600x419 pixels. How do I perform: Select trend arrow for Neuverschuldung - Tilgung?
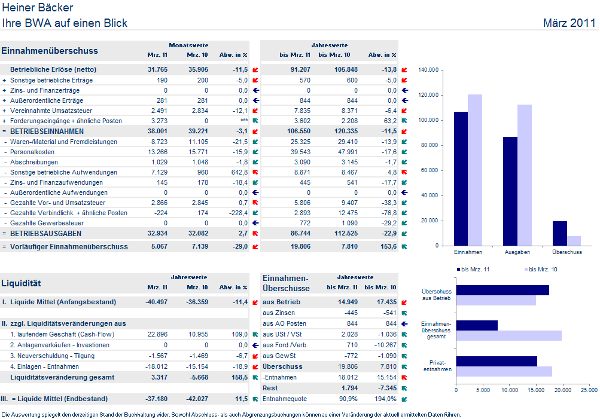(256, 356)
